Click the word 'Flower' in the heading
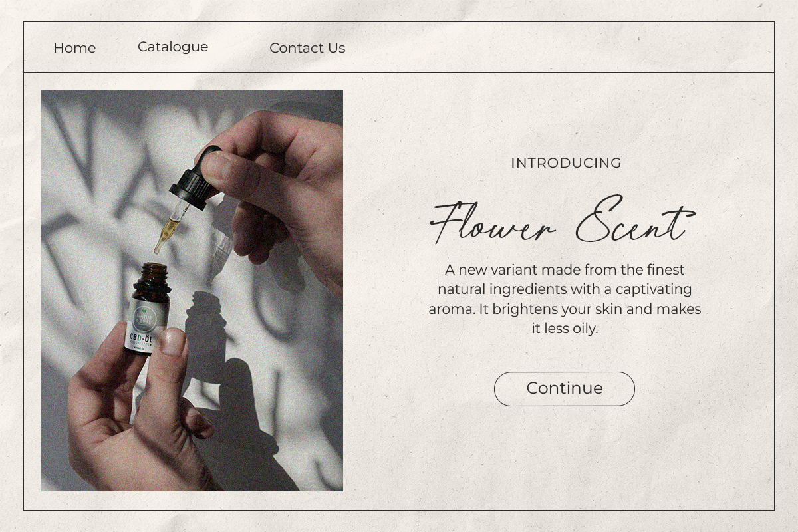 (492, 223)
